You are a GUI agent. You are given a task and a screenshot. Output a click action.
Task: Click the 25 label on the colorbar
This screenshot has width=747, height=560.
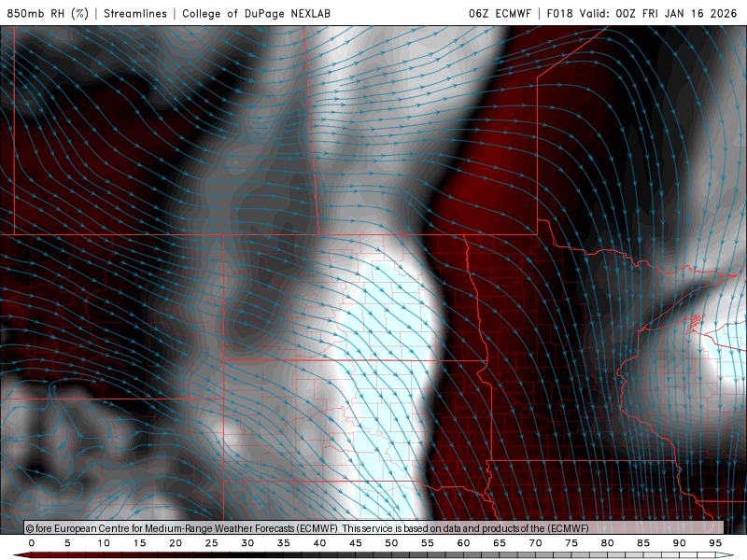click(x=212, y=543)
